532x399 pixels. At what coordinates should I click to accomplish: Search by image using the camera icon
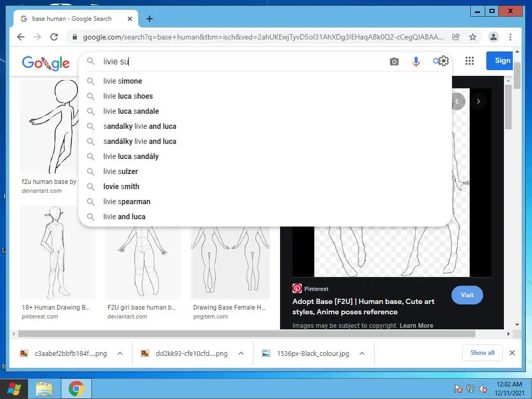coord(394,61)
